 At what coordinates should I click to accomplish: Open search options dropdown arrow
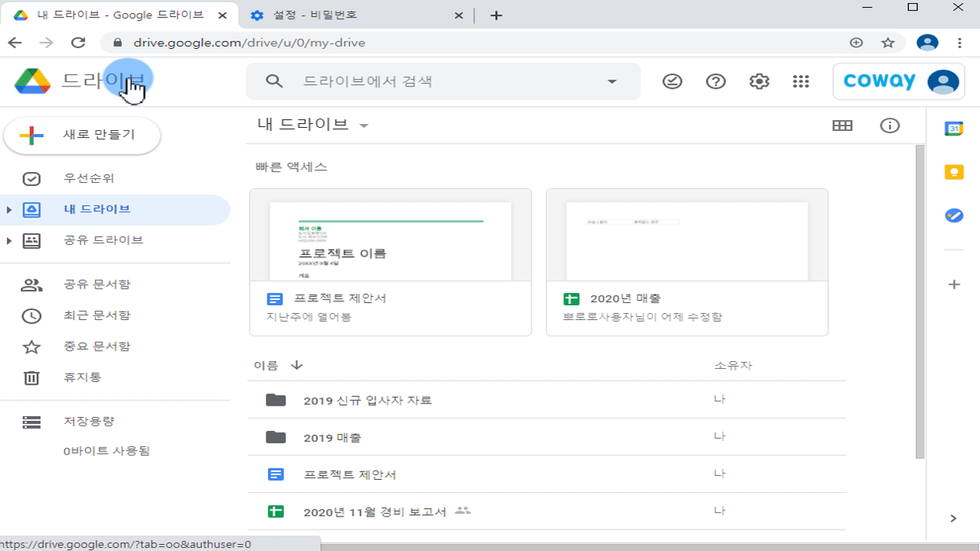pos(612,82)
